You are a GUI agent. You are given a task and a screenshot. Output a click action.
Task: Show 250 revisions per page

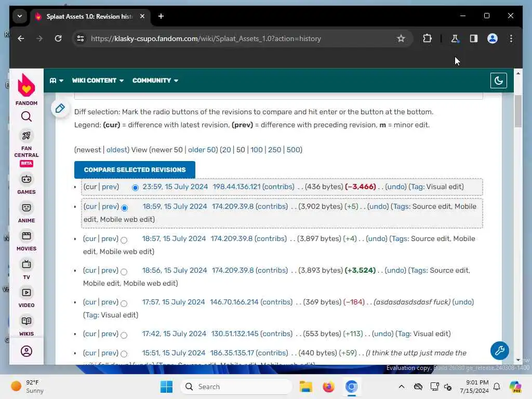click(x=274, y=150)
